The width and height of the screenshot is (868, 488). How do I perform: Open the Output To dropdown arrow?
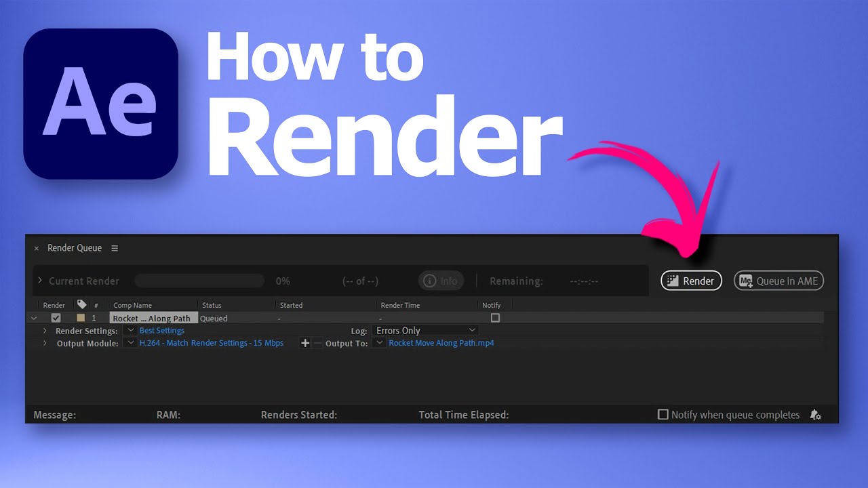(x=380, y=343)
